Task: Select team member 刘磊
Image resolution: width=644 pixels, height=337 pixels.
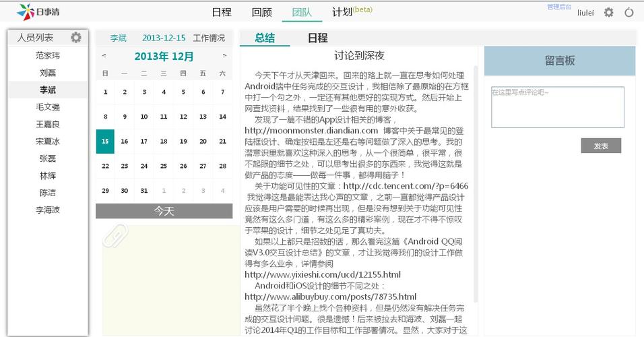Action: [x=48, y=72]
